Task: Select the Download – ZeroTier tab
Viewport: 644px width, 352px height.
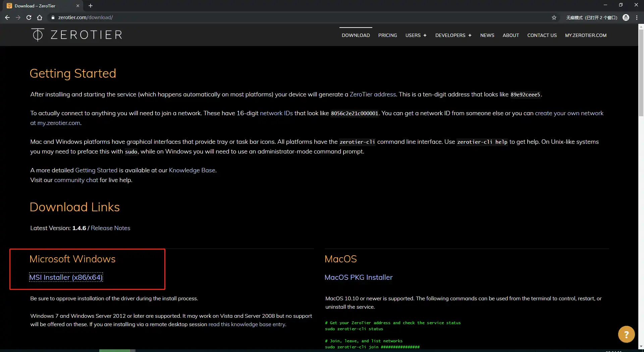Action: coord(43,6)
